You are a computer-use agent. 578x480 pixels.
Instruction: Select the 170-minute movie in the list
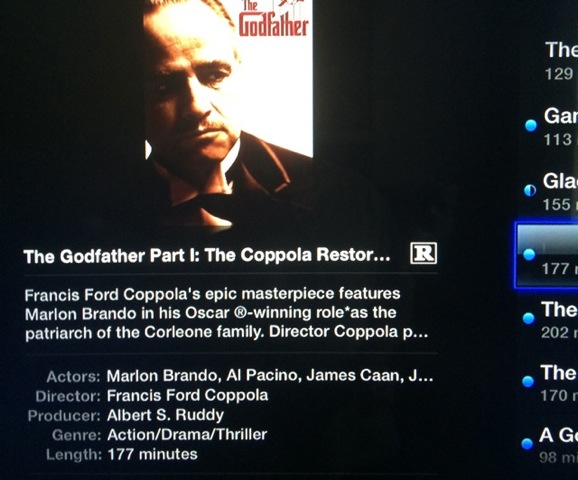(x=558, y=383)
